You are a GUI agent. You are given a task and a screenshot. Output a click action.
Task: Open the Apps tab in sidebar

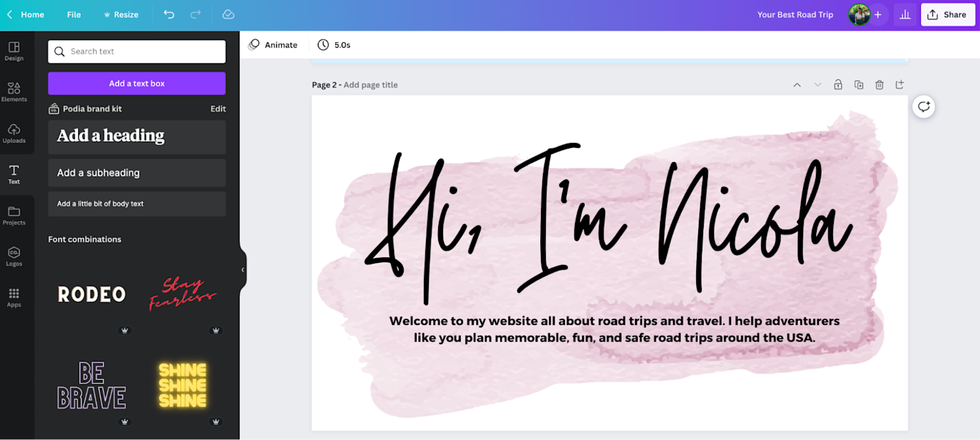tap(14, 298)
